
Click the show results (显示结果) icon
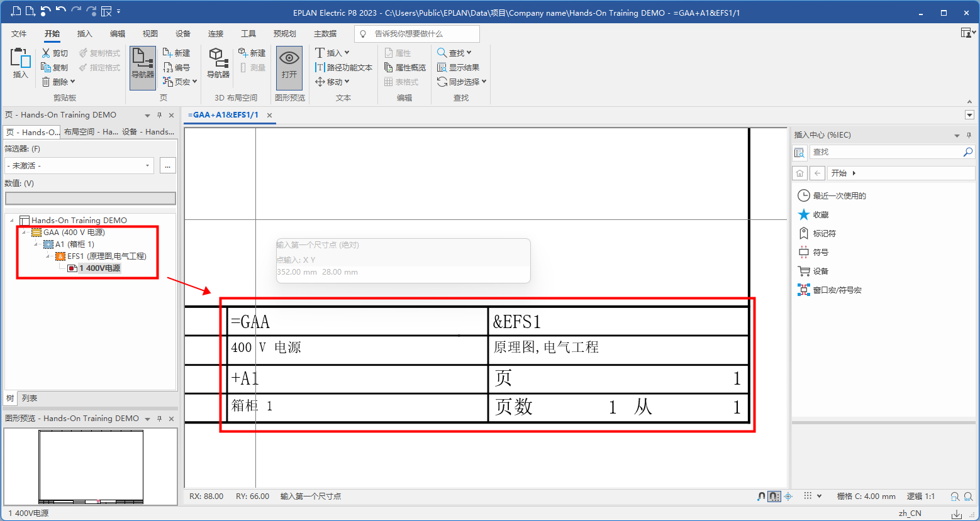coord(442,67)
